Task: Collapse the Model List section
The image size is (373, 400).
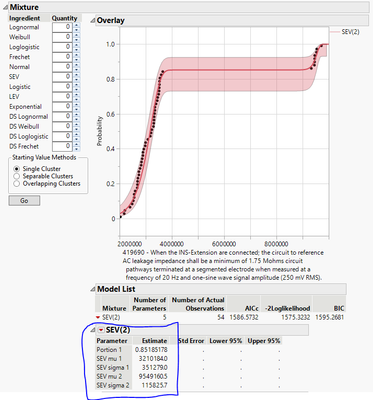Action: (93, 289)
